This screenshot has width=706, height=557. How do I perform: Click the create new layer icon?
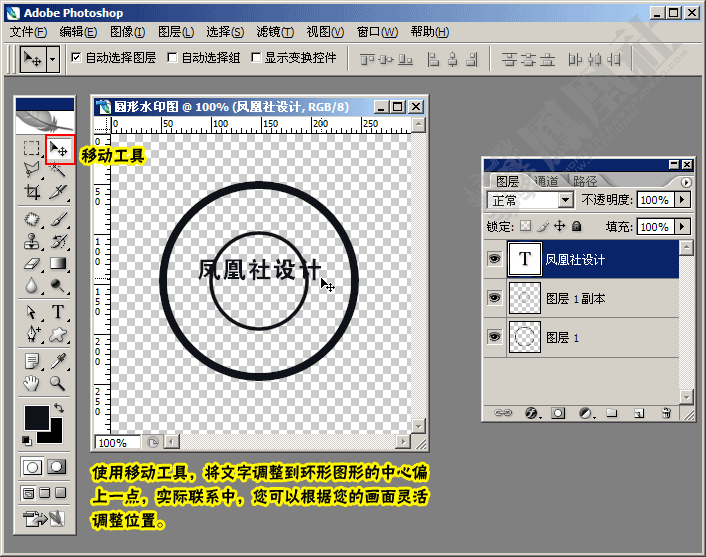(x=639, y=413)
